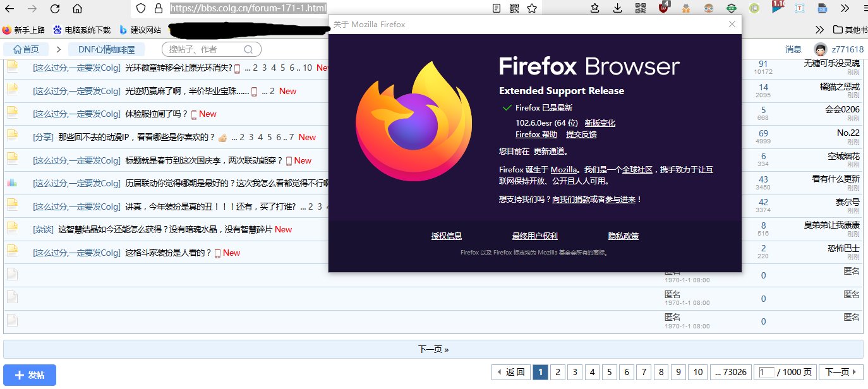Open the 其他书 bookmarks folder
This screenshot has width=868, height=389.
[x=850, y=30]
